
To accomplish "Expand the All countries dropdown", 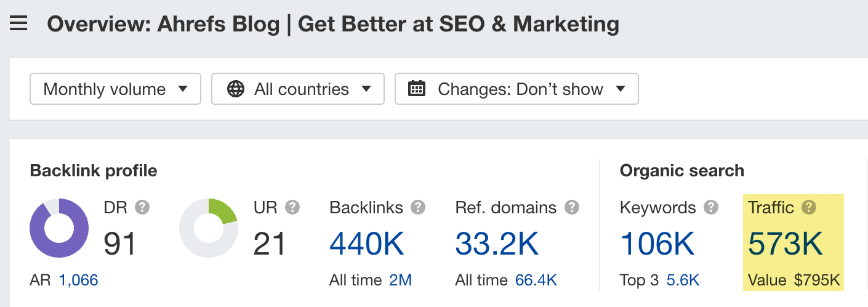I will pyautogui.click(x=298, y=89).
